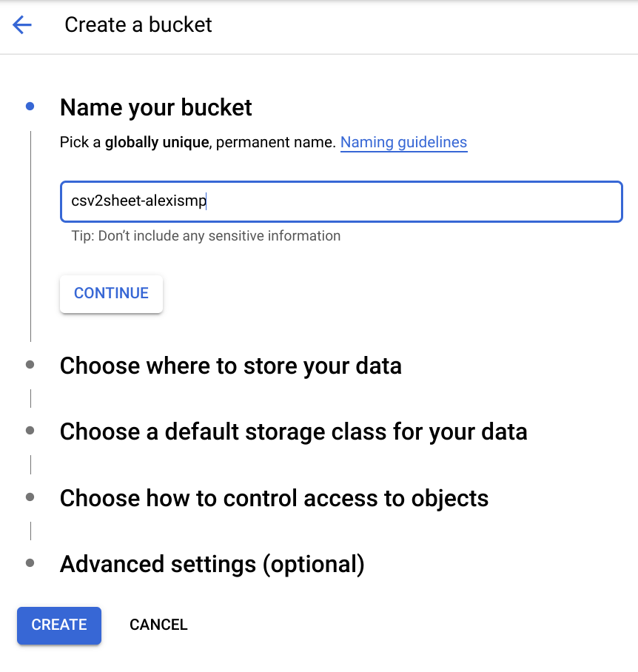Focus the bucket name input field

coord(340,201)
